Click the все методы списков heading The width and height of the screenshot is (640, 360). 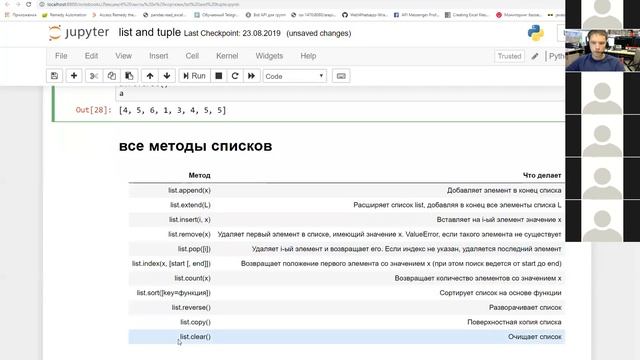[x=196, y=146]
